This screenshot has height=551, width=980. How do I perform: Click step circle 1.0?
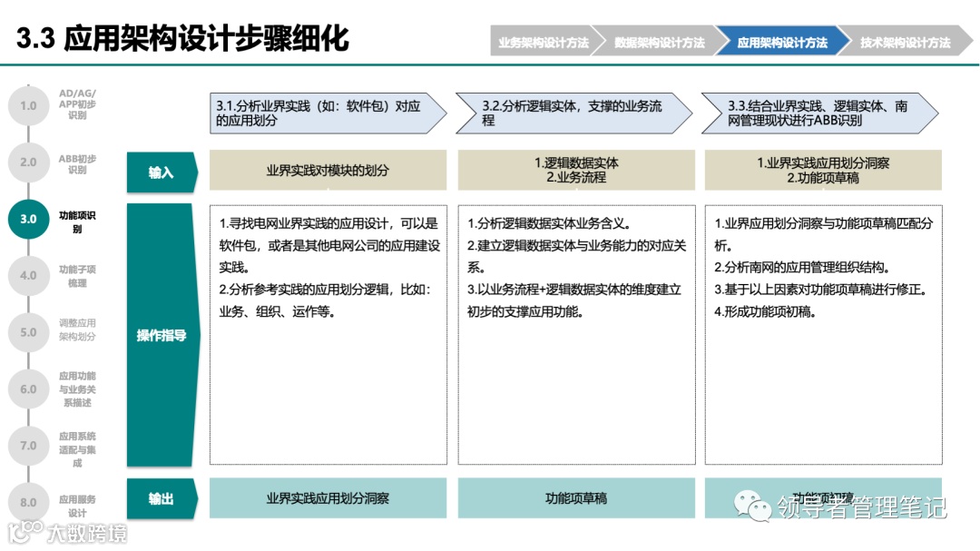(x=28, y=105)
